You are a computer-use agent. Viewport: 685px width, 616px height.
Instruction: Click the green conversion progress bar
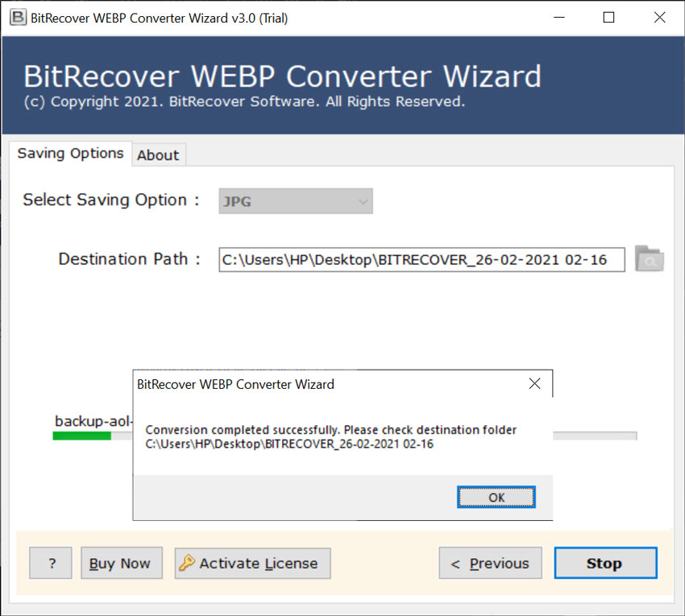82,436
